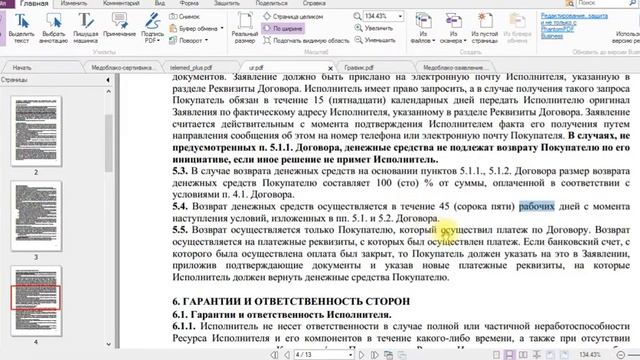This screenshot has width=640, height=360.
Task: Open the Поворот rotation dropdown
Action: (189, 40)
